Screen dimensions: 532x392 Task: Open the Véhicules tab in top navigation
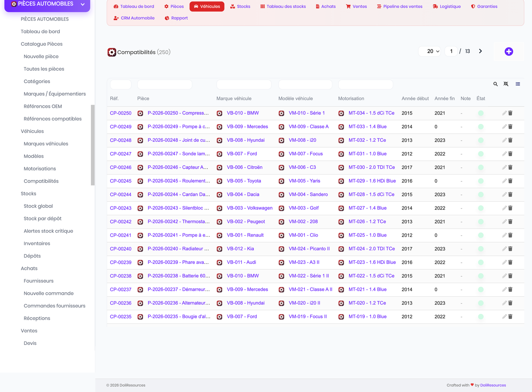207,7
